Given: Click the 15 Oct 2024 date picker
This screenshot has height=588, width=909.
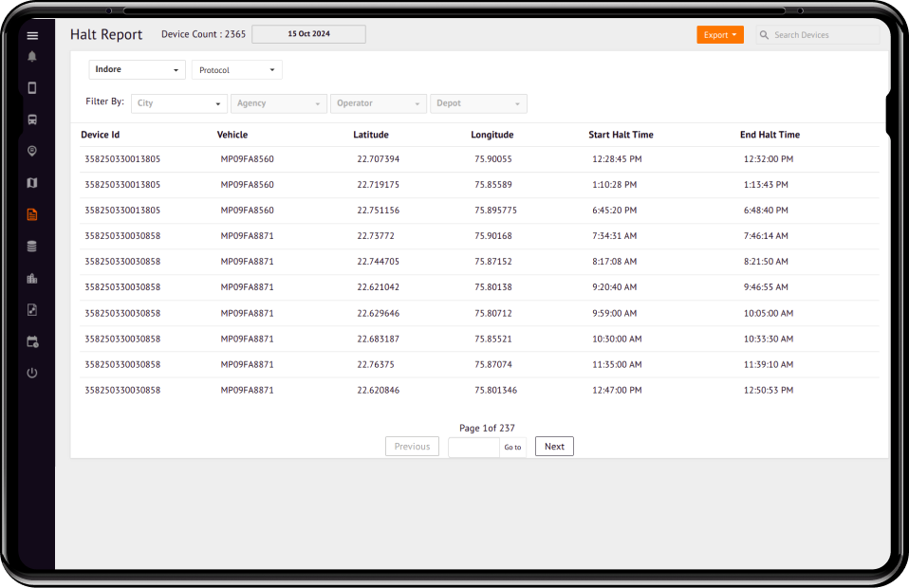Looking at the screenshot, I should click(308, 34).
